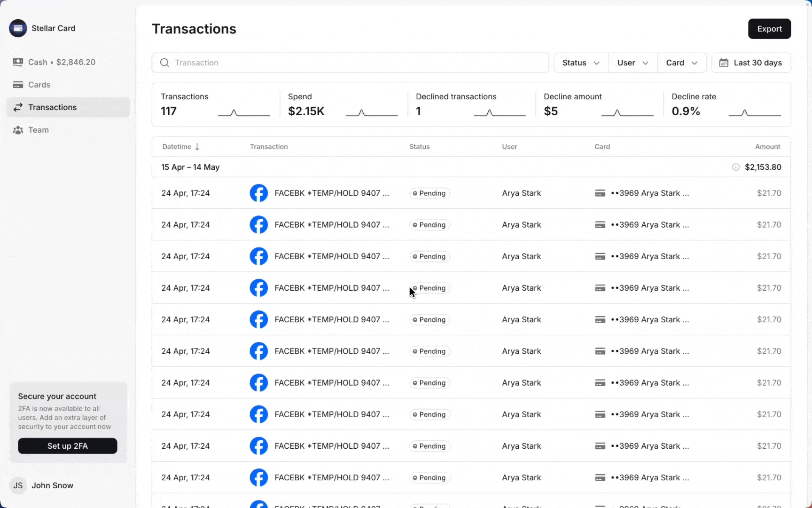Click the User column header in table
Image resolution: width=812 pixels, height=508 pixels.
coord(509,147)
